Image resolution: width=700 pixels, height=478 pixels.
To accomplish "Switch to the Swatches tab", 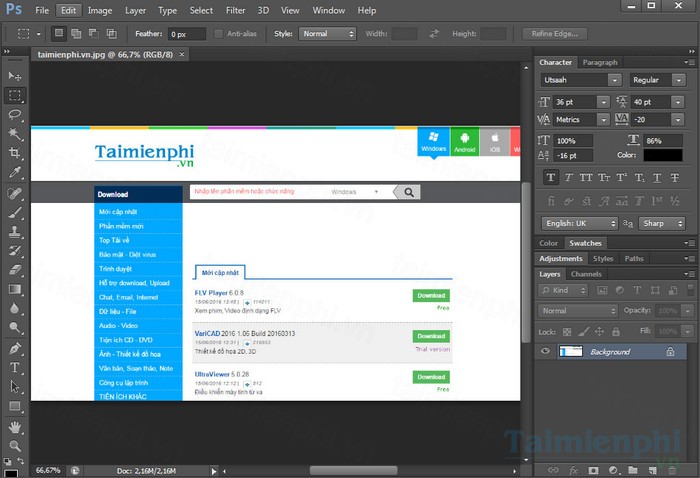I will [x=585, y=243].
